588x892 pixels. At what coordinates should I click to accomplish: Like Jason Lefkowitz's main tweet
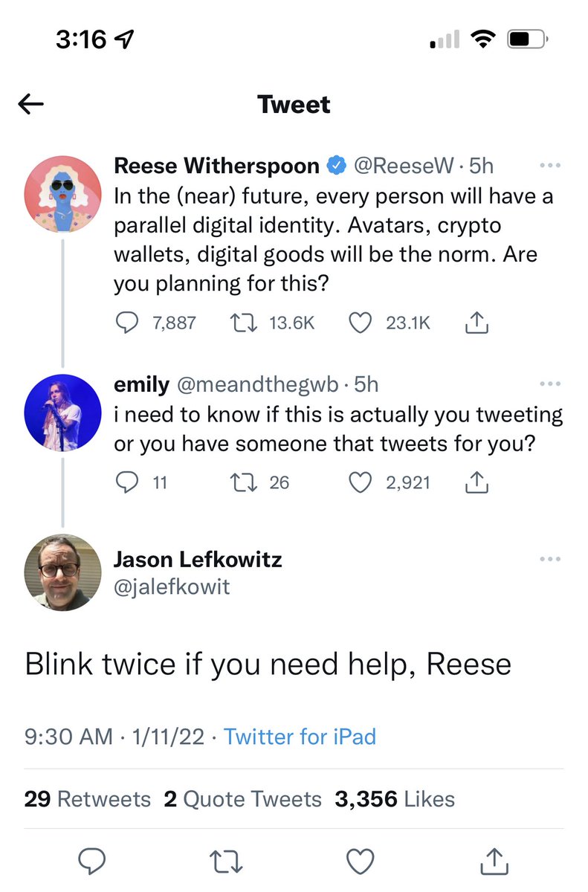tap(361, 862)
